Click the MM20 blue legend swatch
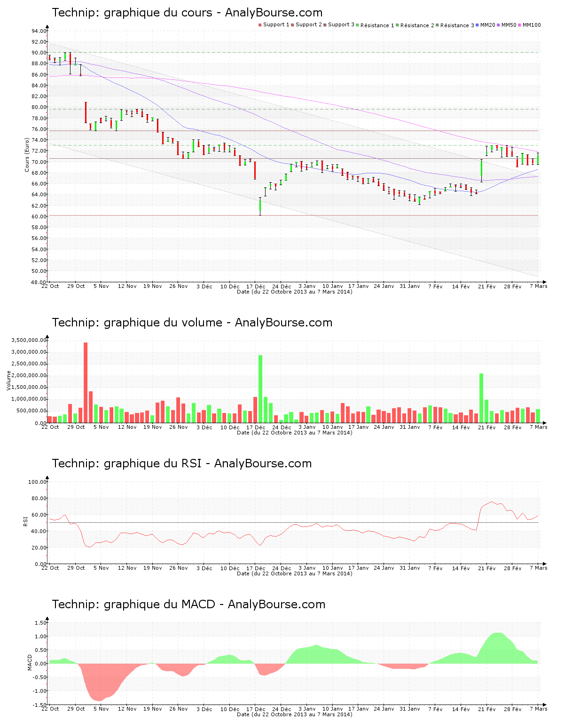 [478, 25]
